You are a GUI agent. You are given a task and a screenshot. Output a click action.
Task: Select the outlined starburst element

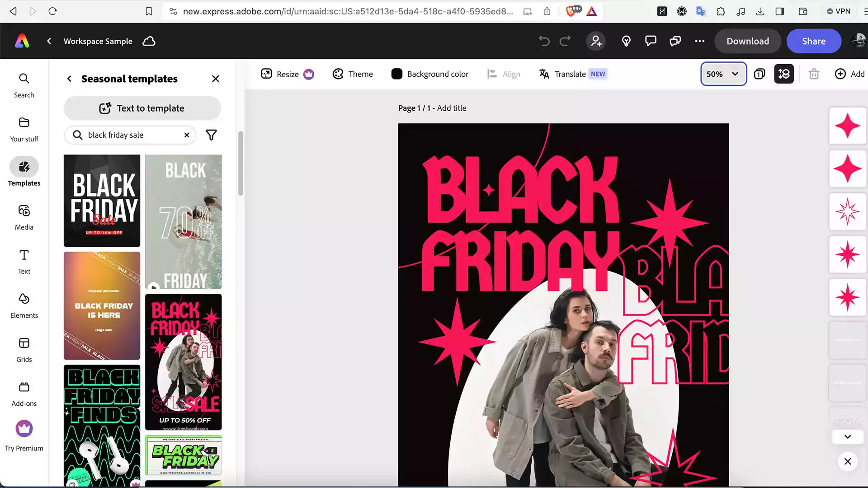(848, 211)
